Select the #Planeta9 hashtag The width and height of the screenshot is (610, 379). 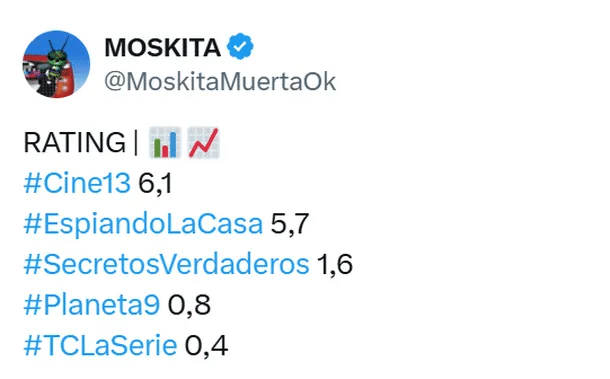92,305
